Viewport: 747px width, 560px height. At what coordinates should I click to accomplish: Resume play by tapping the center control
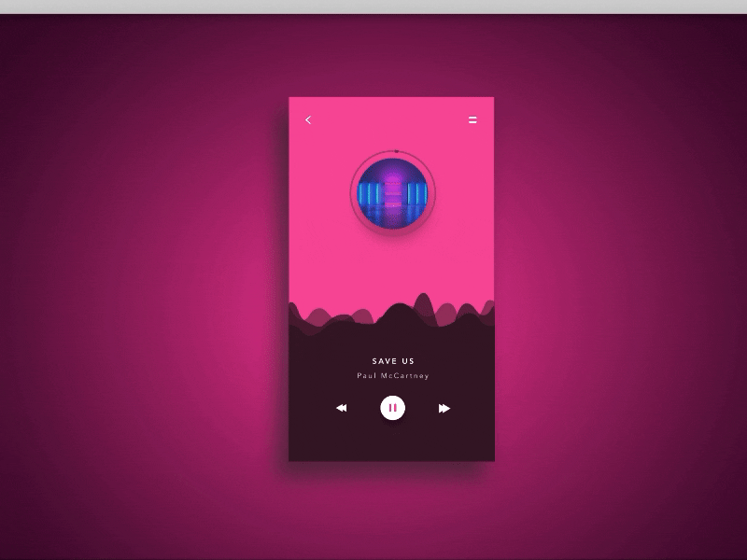[393, 406]
